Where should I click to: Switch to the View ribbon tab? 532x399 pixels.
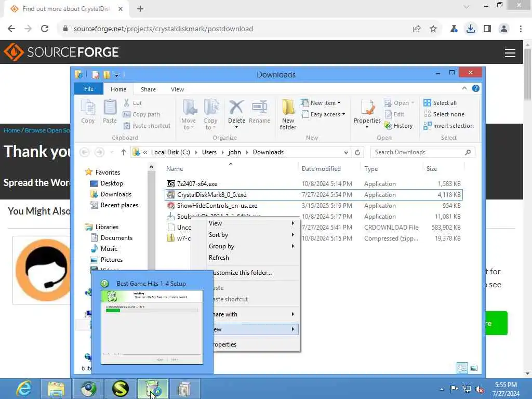(x=177, y=89)
